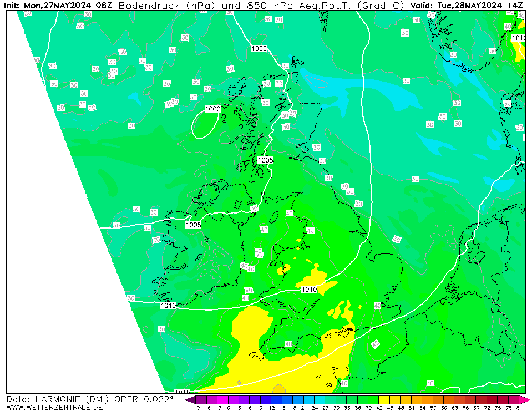Click the '81' value on the color scale

[519, 408]
